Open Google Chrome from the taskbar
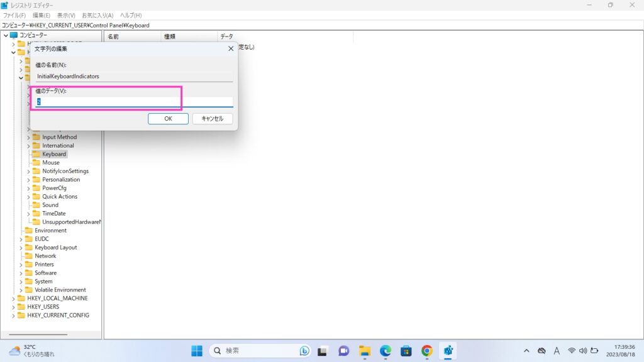Screen dimensions: 644x362 coord(426,351)
